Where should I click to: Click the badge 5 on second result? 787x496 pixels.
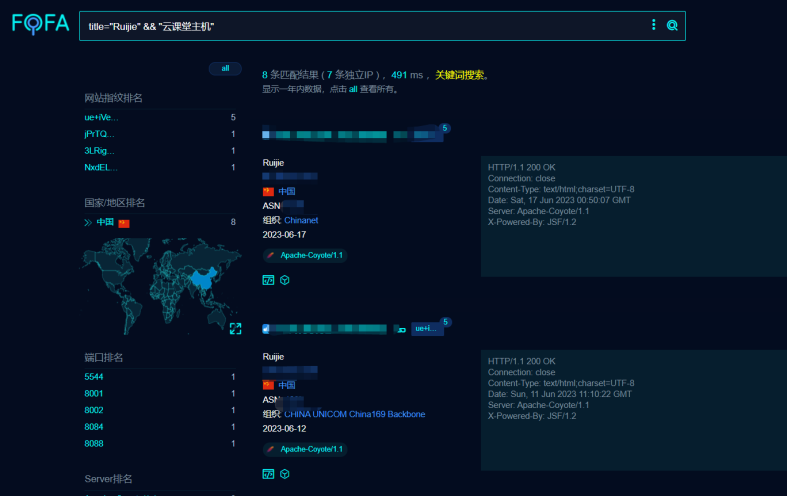(445, 322)
